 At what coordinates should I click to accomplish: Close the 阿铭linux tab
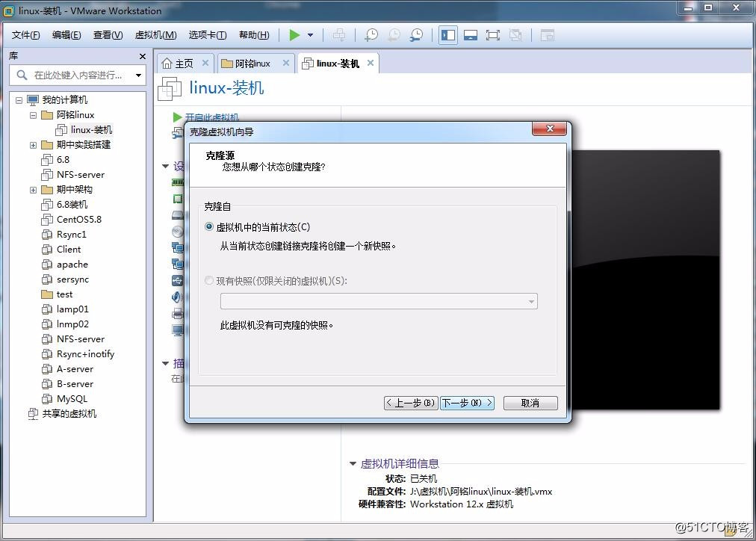pos(286,64)
